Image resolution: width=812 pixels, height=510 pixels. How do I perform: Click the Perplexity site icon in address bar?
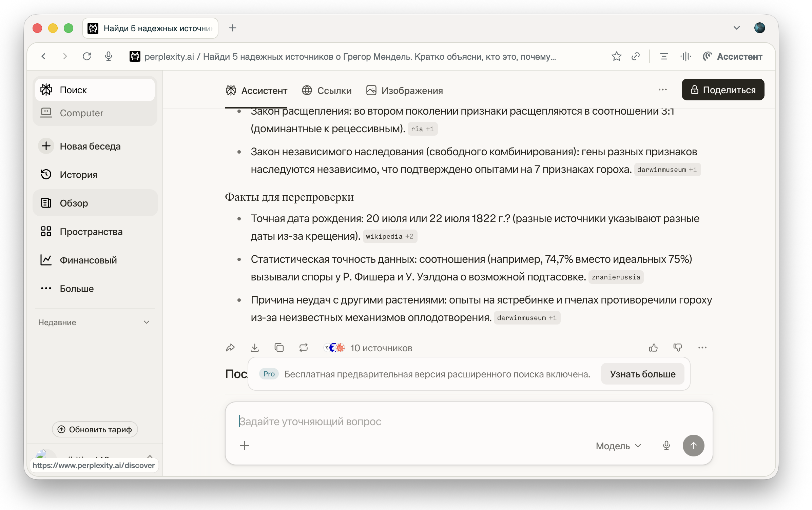click(x=135, y=56)
